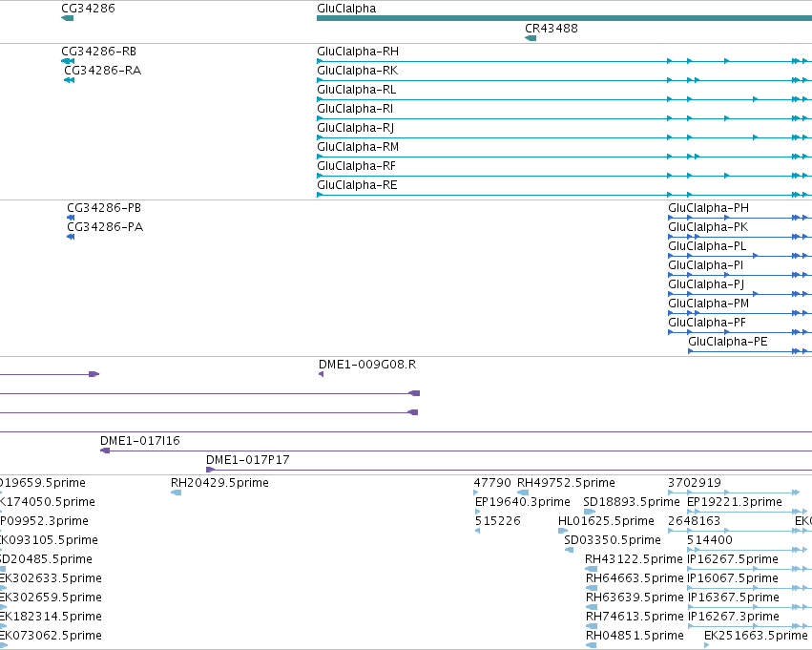Click the DME1-017I16 arrowhead glyph

[x=105, y=451]
